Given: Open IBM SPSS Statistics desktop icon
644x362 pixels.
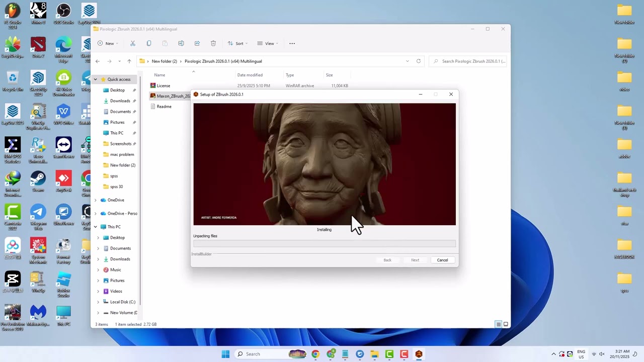Looking at the screenshot, I should click(13, 150).
